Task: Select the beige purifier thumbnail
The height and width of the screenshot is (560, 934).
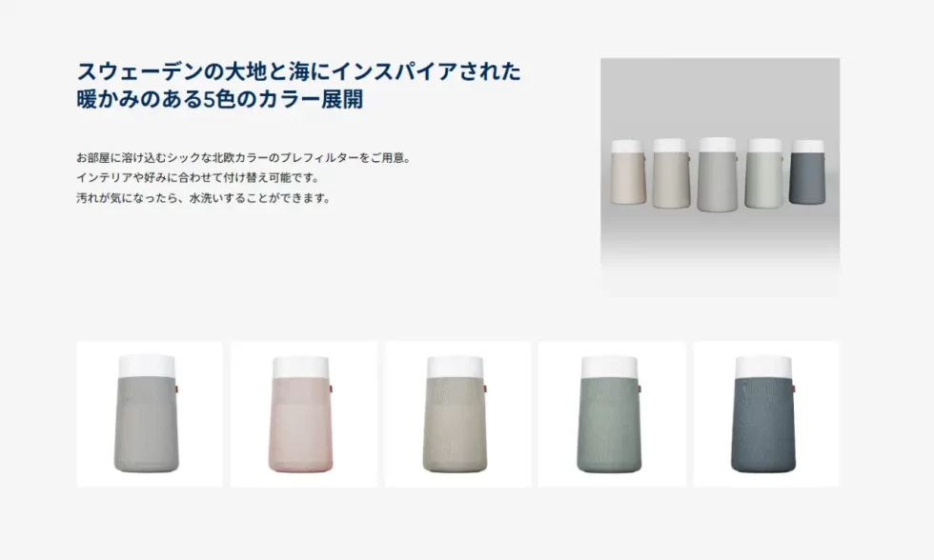Action: point(457,414)
